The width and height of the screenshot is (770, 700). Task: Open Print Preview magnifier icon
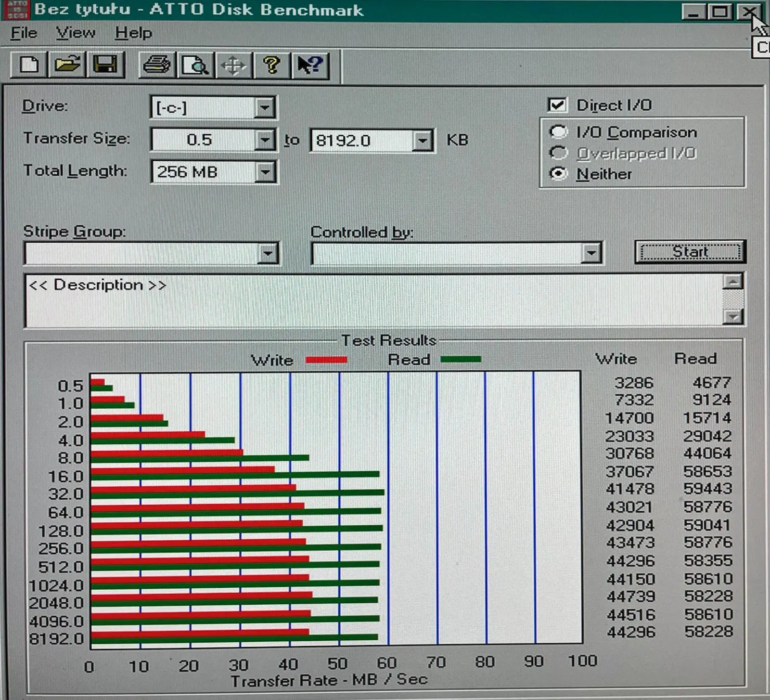tap(195, 65)
